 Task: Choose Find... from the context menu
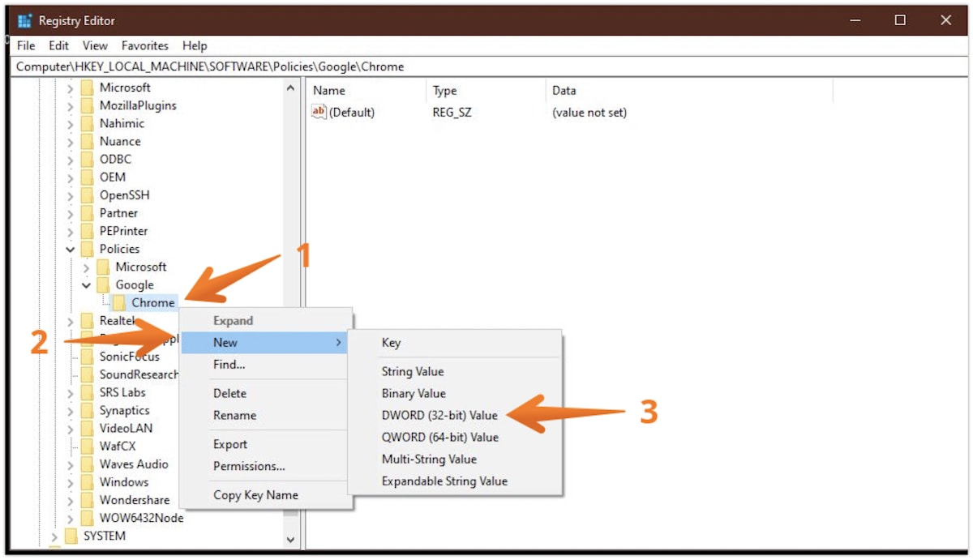click(229, 365)
